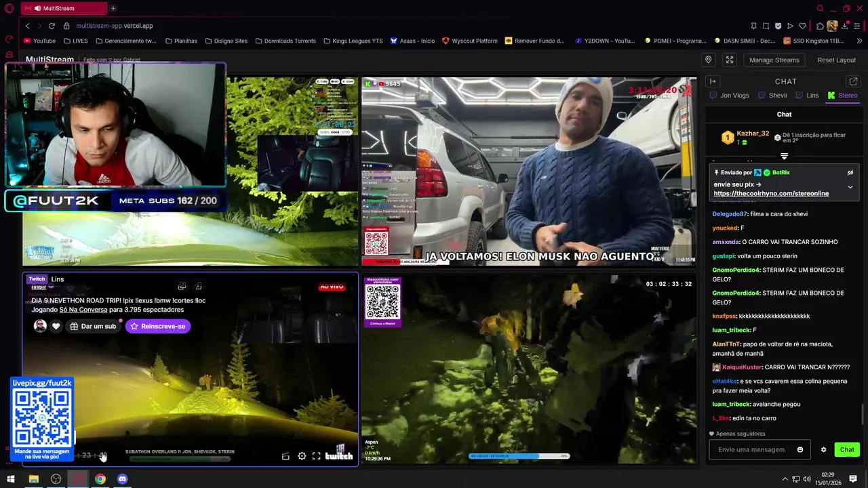
Task: Open LIVES bookmark folder
Action: [x=75, y=41]
